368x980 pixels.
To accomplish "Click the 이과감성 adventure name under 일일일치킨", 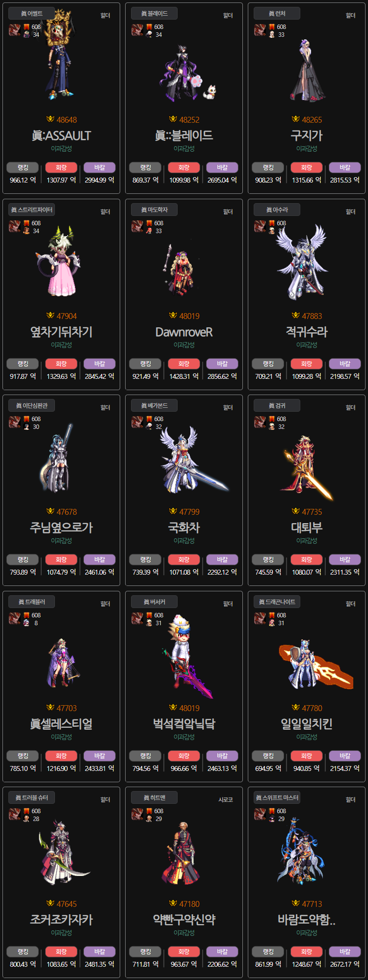I will pos(307,737).
